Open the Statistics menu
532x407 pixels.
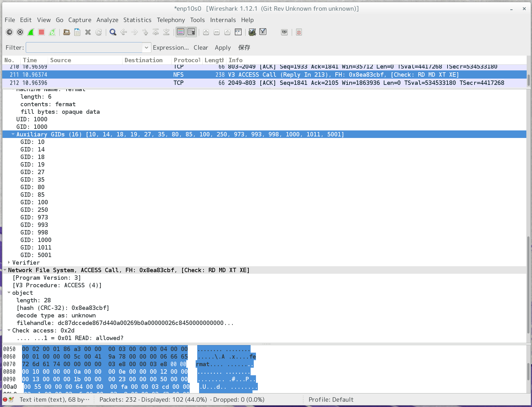pyautogui.click(x=137, y=20)
